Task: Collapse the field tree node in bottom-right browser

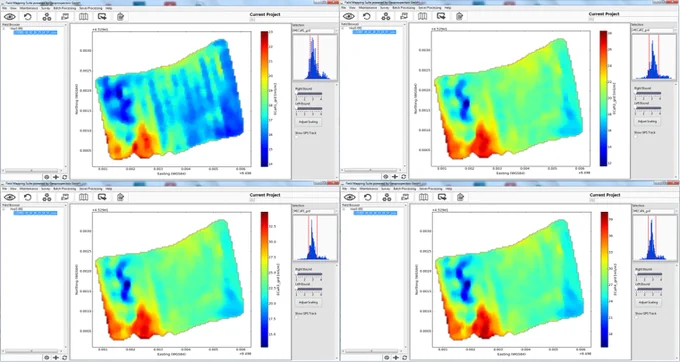Action: 344,209
